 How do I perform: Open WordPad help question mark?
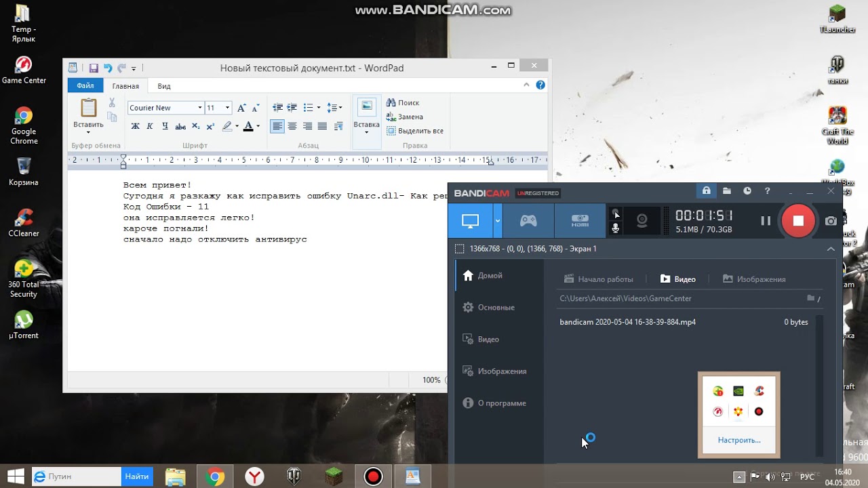pos(540,85)
